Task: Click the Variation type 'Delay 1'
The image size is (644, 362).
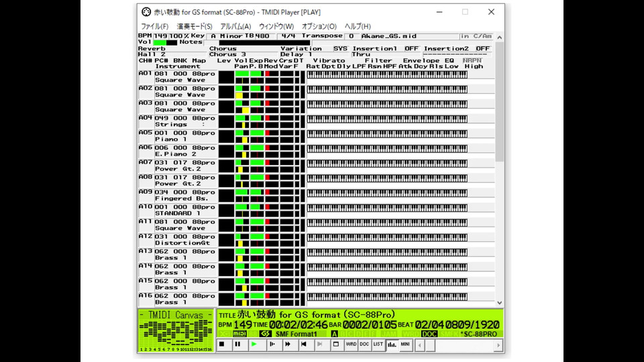Action: pyautogui.click(x=296, y=54)
